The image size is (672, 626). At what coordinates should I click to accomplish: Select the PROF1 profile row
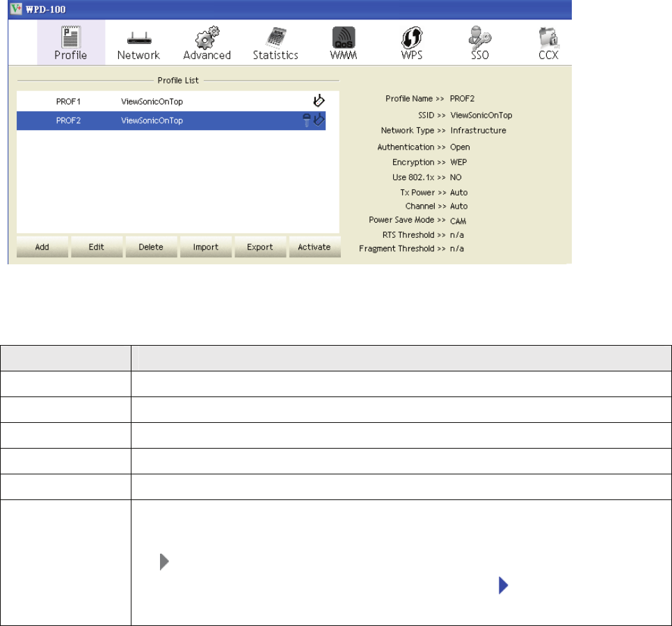pos(171,102)
